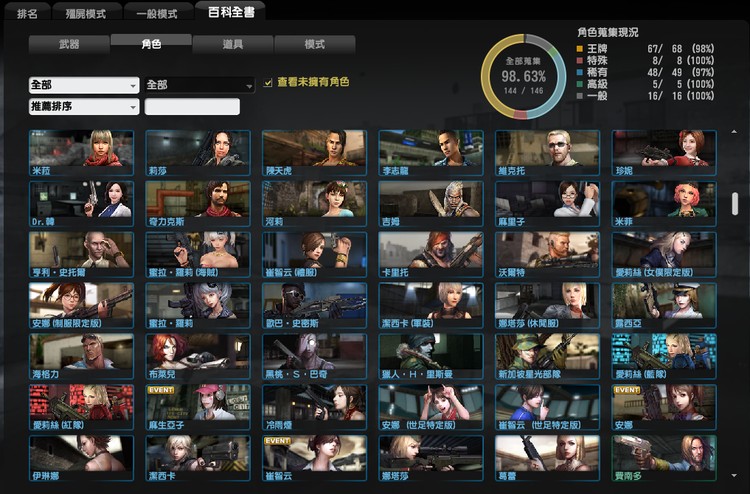Select the 冷雨煙 character card

[x=314, y=407]
